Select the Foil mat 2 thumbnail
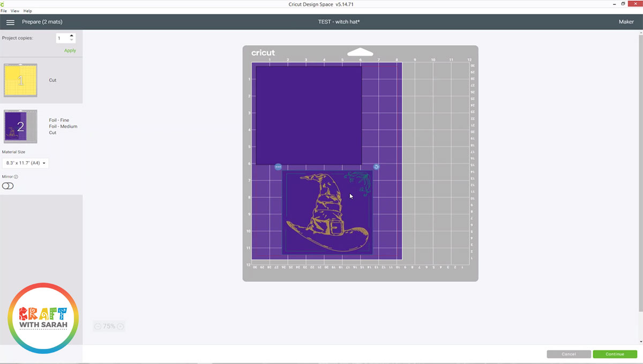Viewport: 643px width, 364px height. (x=20, y=126)
